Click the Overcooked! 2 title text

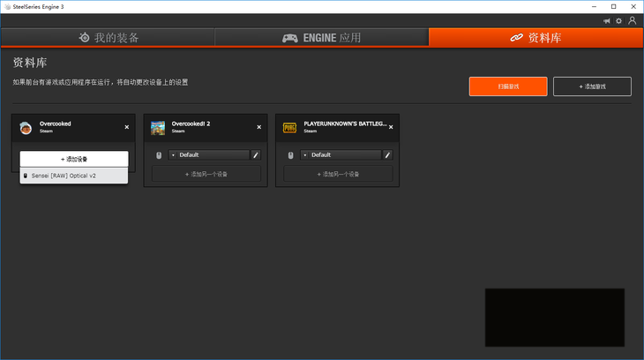(191, 124)
